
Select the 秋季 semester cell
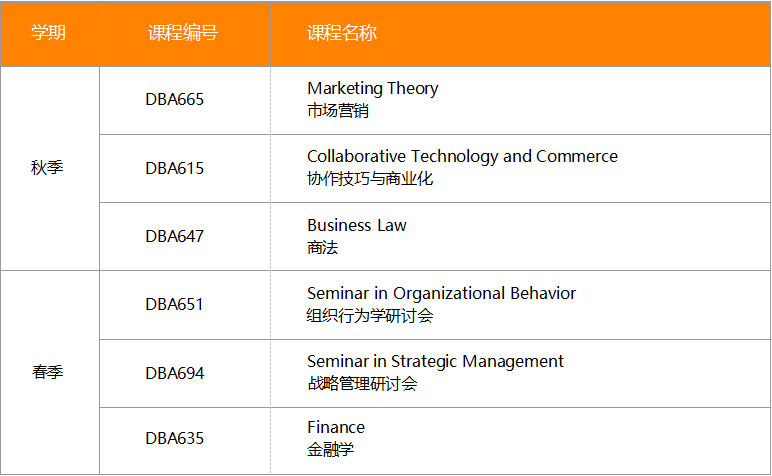pos(48,167)
